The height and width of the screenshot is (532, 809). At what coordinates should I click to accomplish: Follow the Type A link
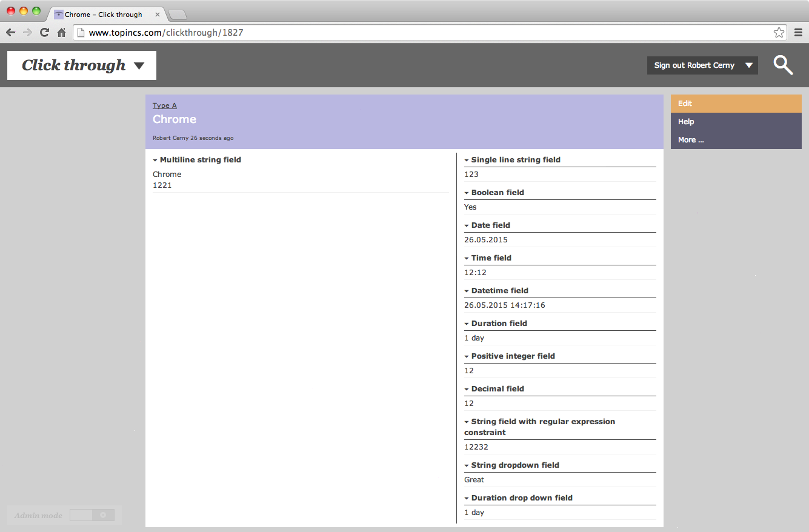pos(164,105)
